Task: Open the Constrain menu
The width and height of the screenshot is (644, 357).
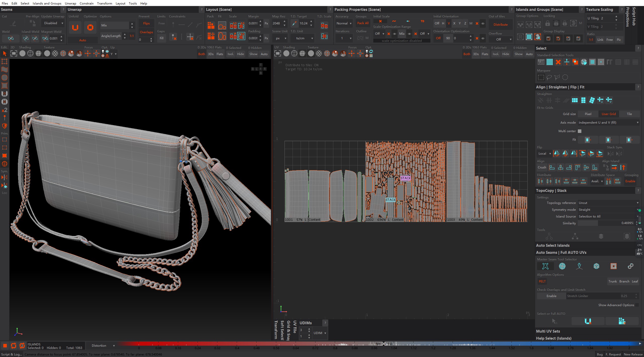Action: point(87,3)
